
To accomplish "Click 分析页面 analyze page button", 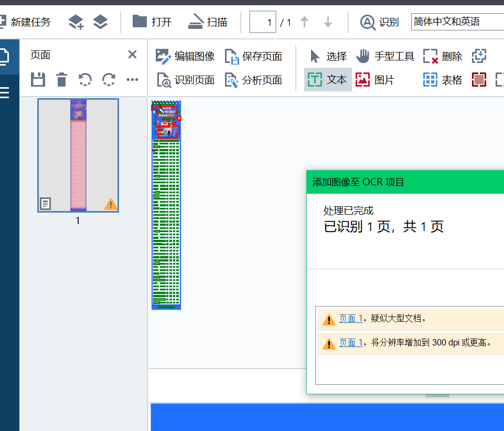I will click(254, 80).
